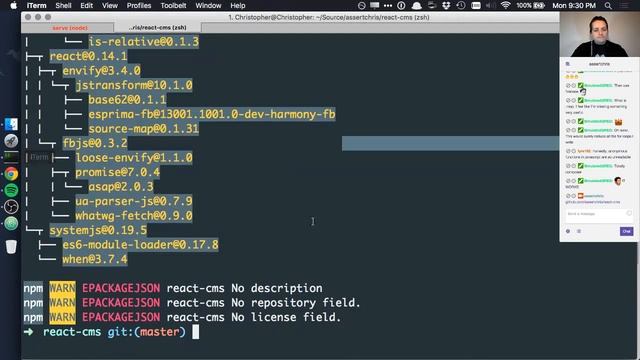Screen dimensions: 640x360
Task: Click when@3.7.4 entry
Action: [95, 259]
